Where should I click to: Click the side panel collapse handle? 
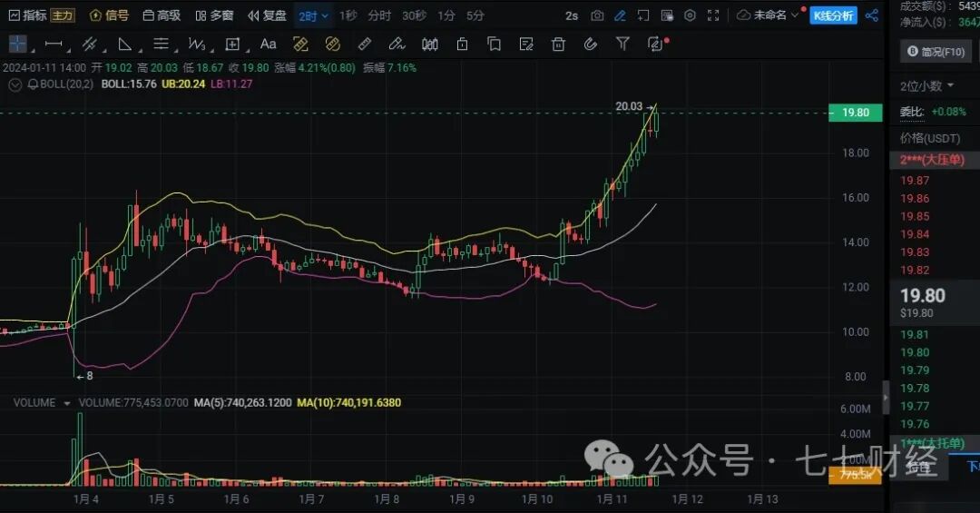pos(886,398)
